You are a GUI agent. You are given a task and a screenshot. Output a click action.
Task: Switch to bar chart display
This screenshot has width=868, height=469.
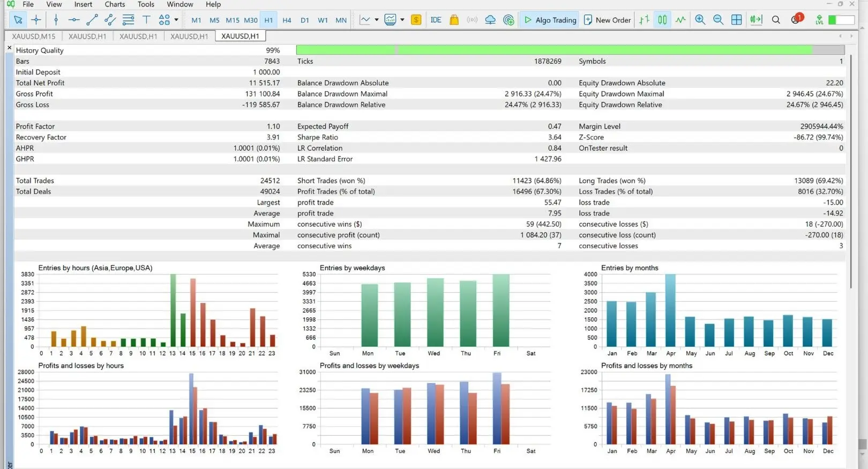(x=644, y=20)
